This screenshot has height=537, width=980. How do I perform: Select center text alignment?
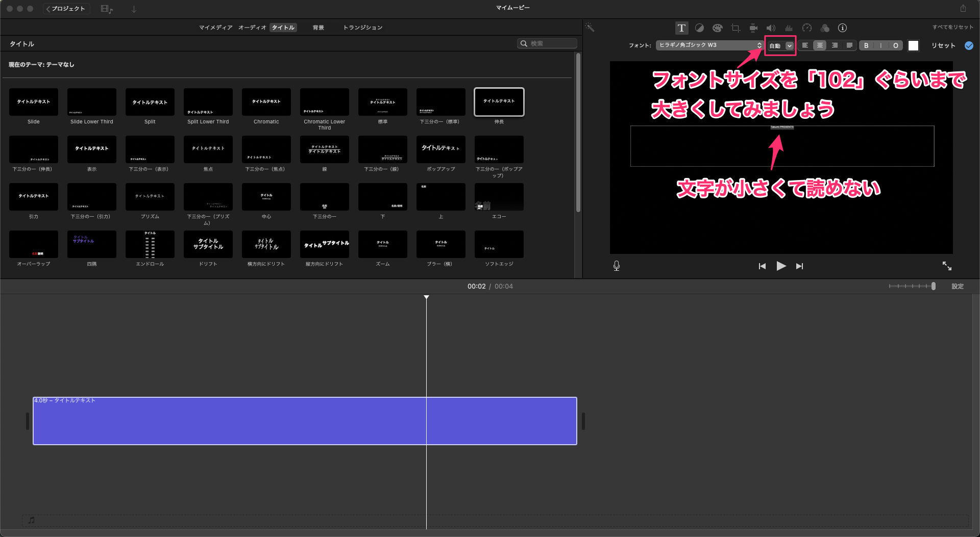[x=820, y=45]
